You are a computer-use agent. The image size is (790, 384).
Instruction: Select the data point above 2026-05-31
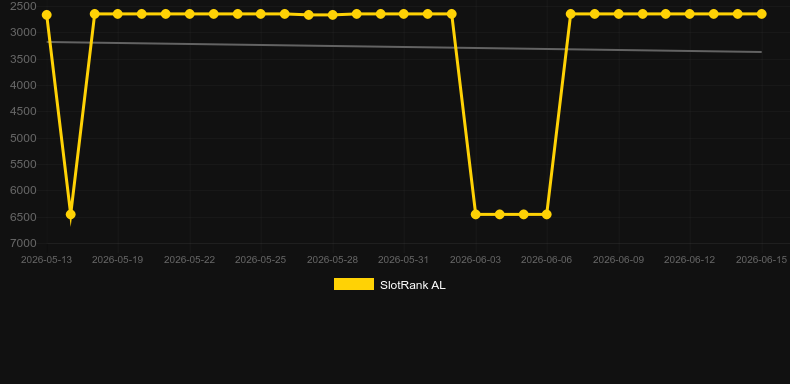(404, 14)
